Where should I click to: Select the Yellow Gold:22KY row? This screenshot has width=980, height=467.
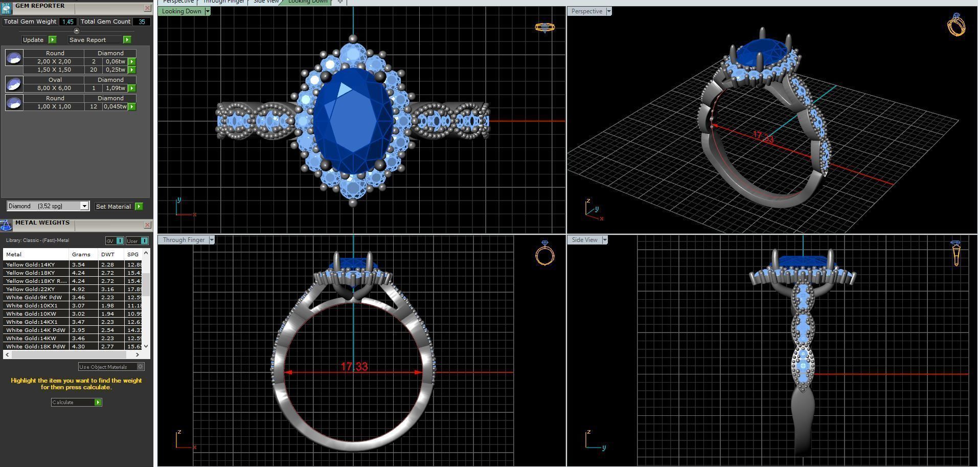coord(73,289)
